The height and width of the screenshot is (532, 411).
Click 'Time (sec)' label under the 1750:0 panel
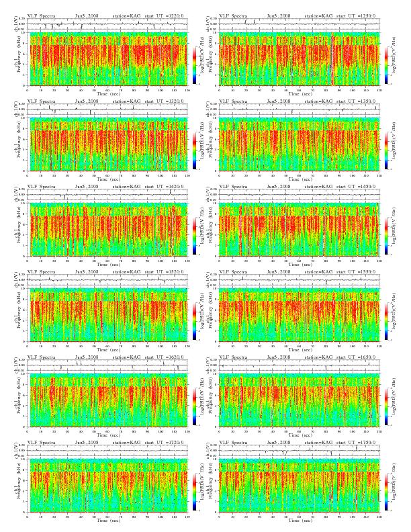pyautogui.click(x=300, y=520)
